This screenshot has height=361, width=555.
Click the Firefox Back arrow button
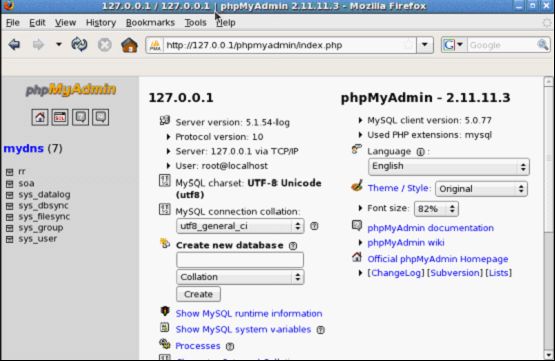click(15, 45)
